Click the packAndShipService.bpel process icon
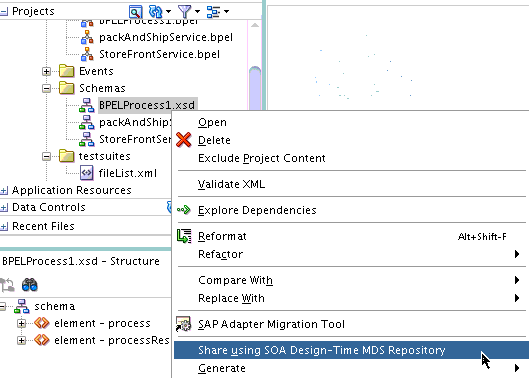 click(87, 37)
